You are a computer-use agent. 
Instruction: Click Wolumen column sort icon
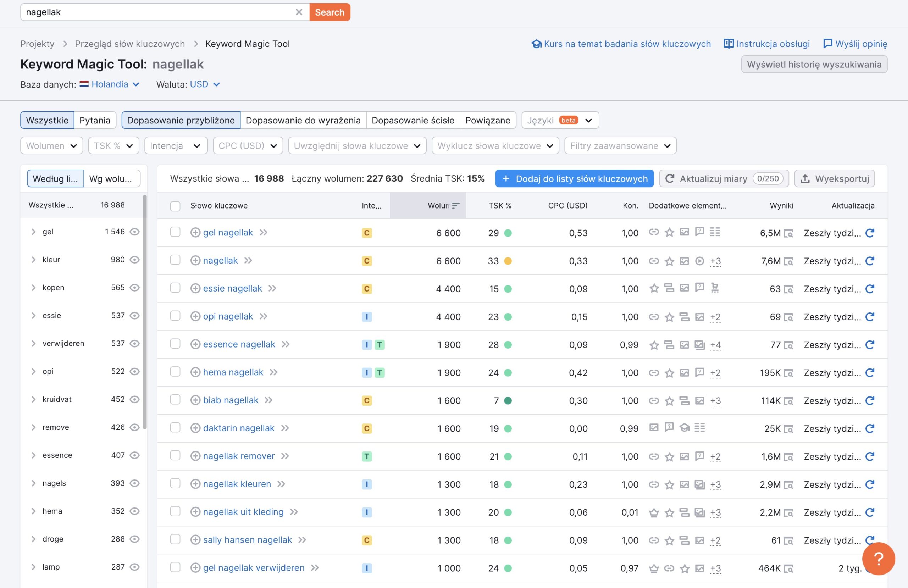point(455,206)
